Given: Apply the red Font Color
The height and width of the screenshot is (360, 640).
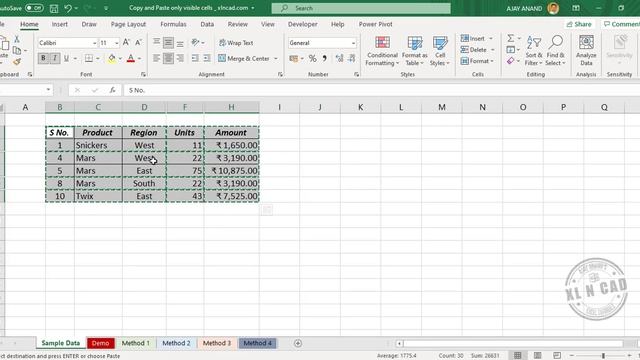Looking at the screenshot, I should point(131,58).
